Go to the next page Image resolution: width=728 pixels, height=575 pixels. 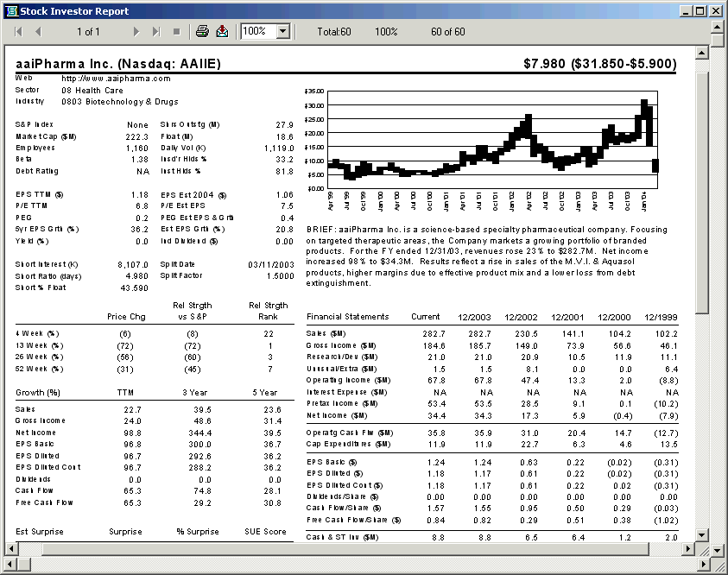coord(136,30)
